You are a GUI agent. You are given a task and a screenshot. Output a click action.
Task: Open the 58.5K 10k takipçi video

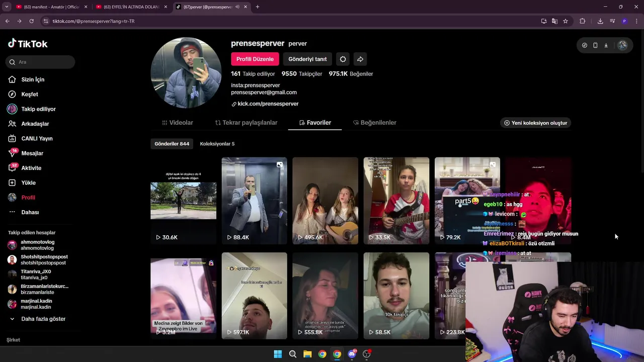point(396,296)
